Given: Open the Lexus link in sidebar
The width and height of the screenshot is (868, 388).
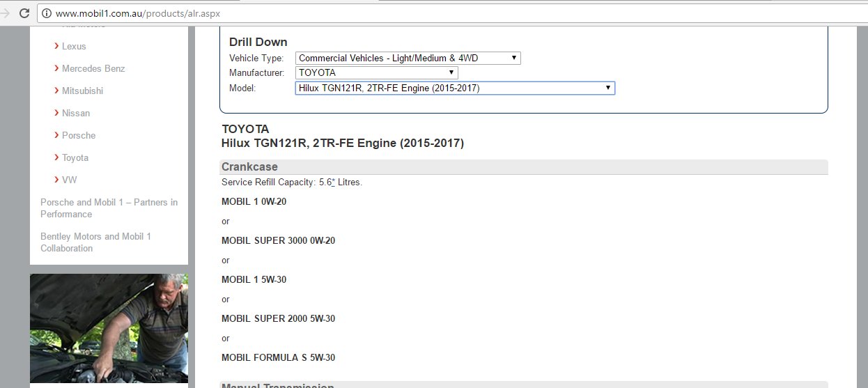Looking at the screenshot, I should (74, 46).
